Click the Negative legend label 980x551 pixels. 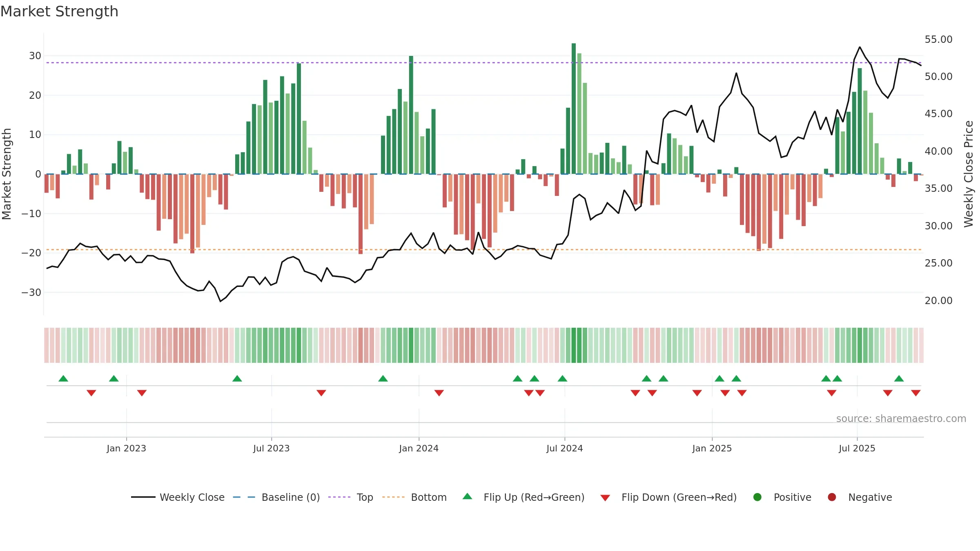(870, 497)
